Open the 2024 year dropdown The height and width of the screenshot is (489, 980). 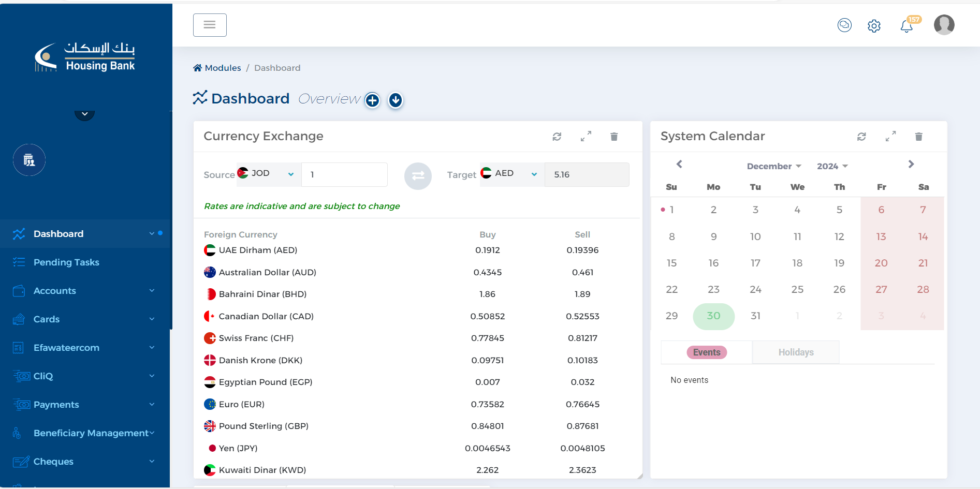click(832, 166)
